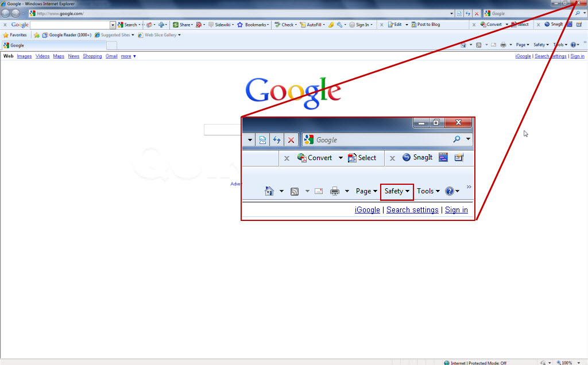Image resolution: width=588 pixels, height=365 pixels.
Task: Open the Images link
Action: [24, 56]
